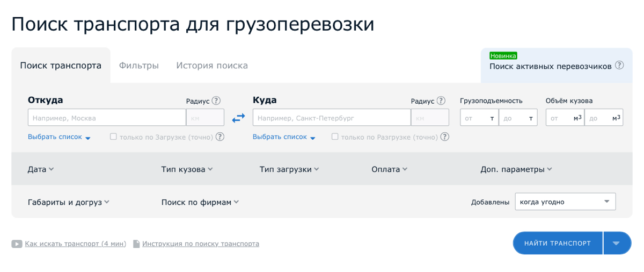
Task: Switch to Фильтры tab
Action: 139,66
